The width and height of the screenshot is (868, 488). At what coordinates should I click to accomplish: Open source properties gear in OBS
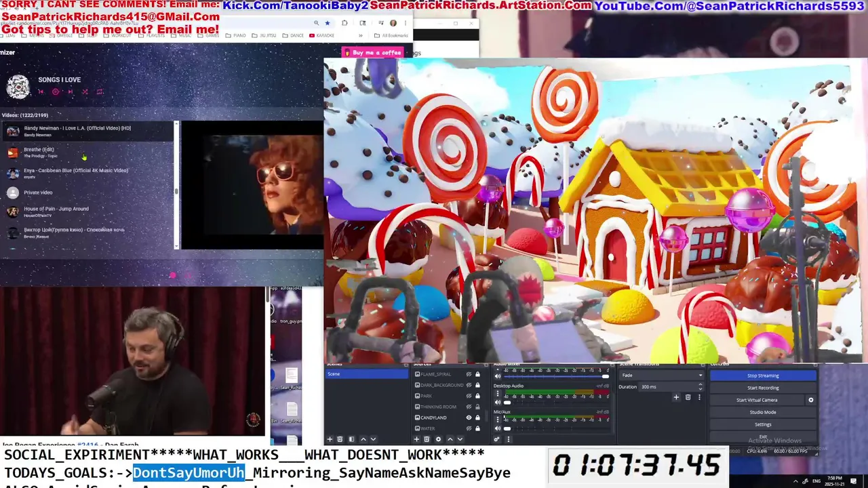(x=438, y=439)
